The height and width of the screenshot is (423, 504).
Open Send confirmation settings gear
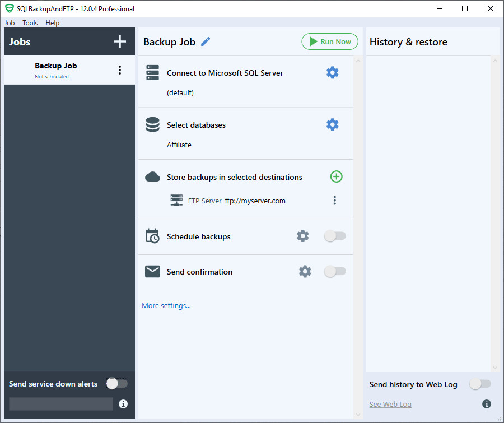[x=305, y=272]
